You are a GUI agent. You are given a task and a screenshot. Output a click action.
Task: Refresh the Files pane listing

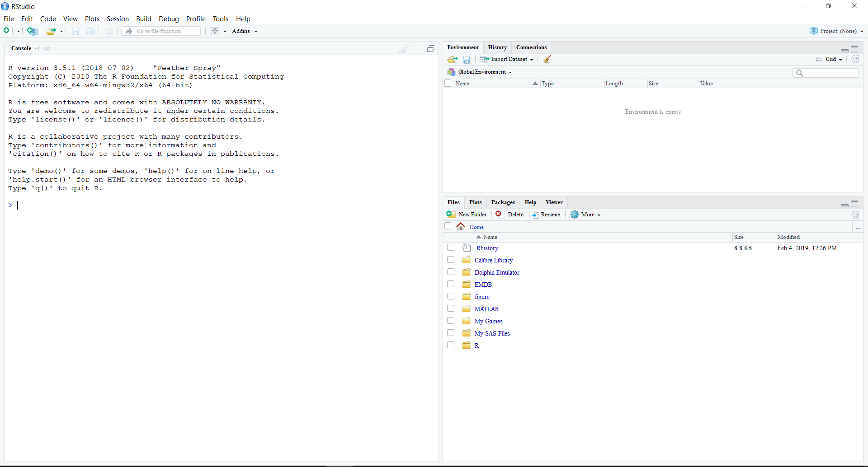click(855, 215)
